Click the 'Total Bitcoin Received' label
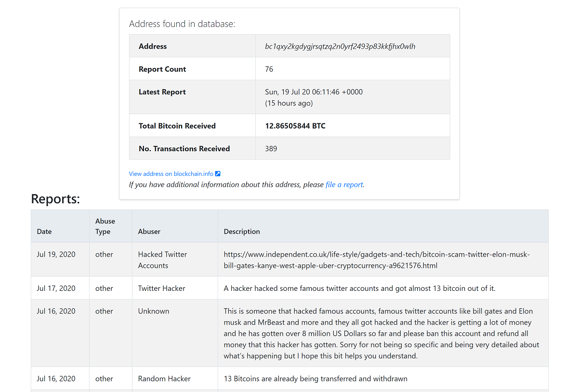578x392 pixels. (177, 126)
